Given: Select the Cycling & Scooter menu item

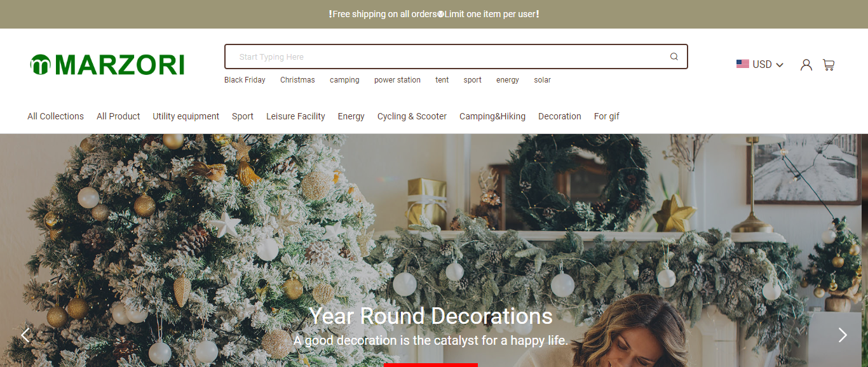Looking at the screenshot, I should click(x=412, y=116).
